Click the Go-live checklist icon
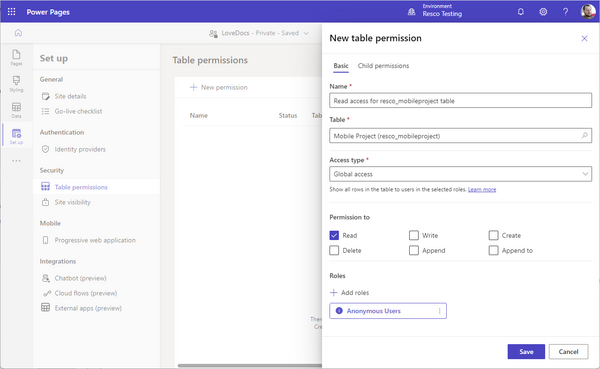Viewport: 600px width, 369px height. 46,111
